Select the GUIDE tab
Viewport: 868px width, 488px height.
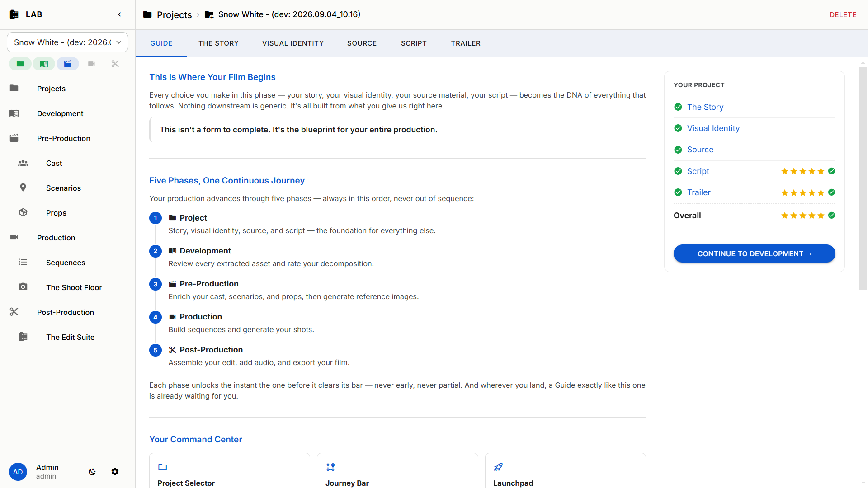[x=161, y=43]
